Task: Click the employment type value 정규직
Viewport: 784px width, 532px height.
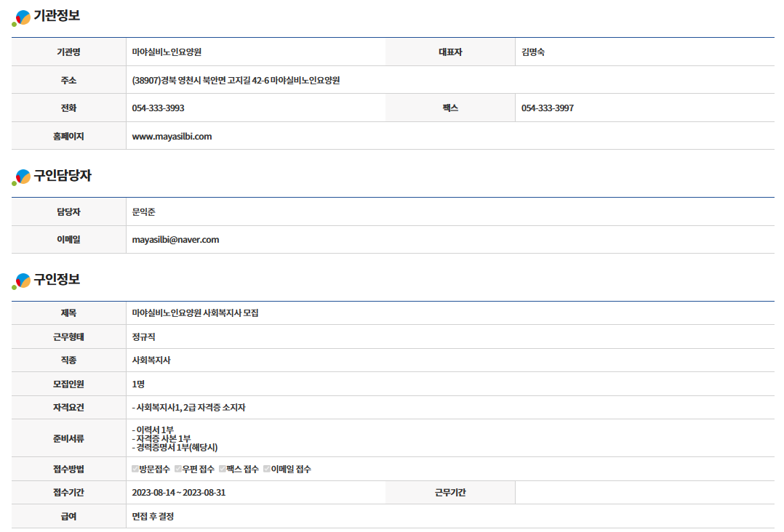Action: [143, 336]
